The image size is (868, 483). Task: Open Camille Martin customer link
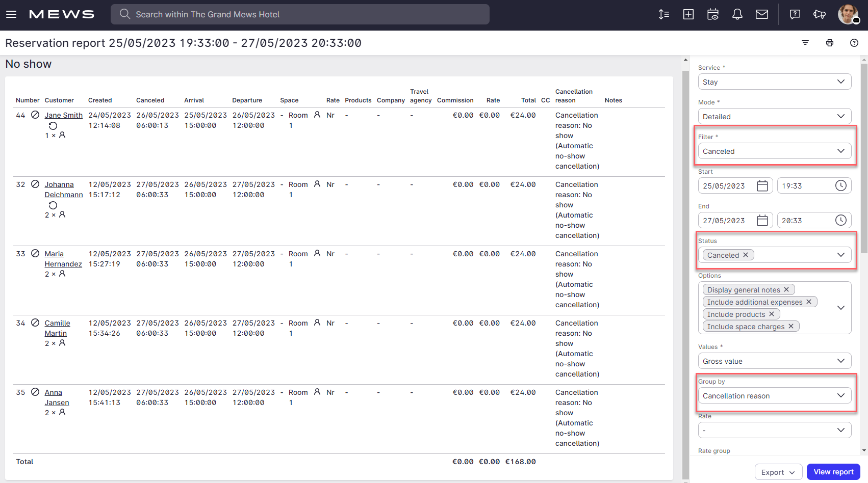tap(57, 328)
